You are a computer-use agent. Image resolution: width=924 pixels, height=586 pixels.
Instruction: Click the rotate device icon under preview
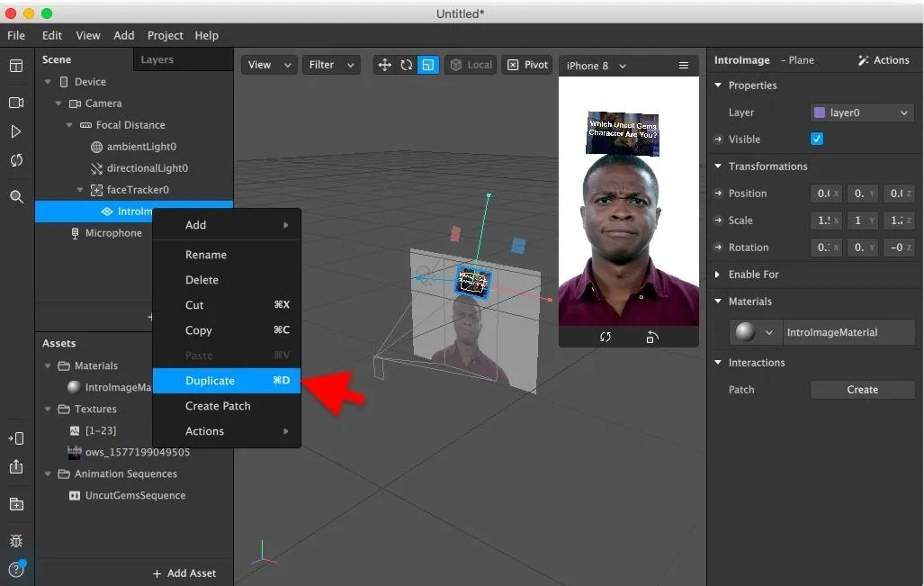pos(651,338)
